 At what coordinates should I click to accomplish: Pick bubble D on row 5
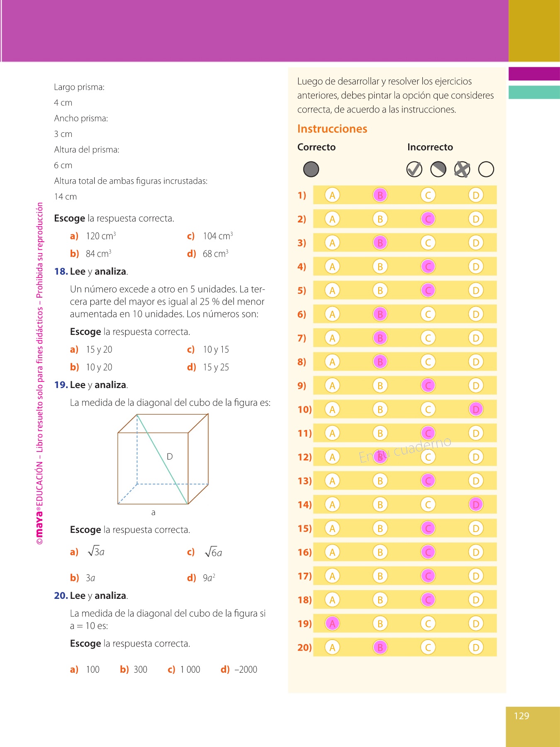click(x=476, y=290)
